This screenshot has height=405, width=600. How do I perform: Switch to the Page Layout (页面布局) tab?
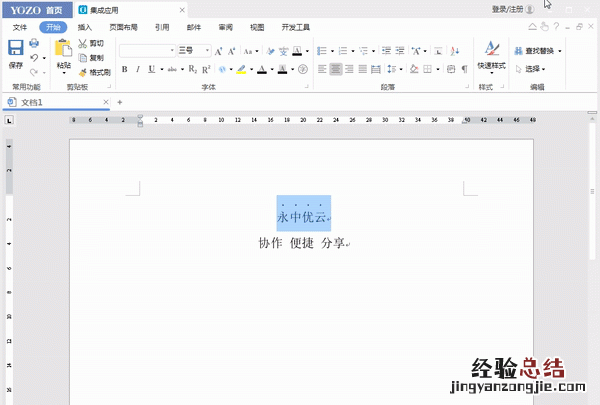coord(123,27)
